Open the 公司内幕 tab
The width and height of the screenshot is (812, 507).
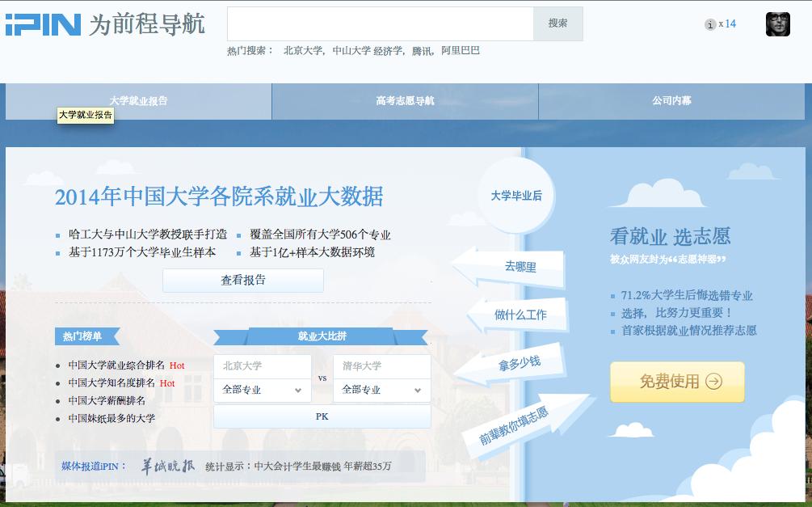point(671,101)
